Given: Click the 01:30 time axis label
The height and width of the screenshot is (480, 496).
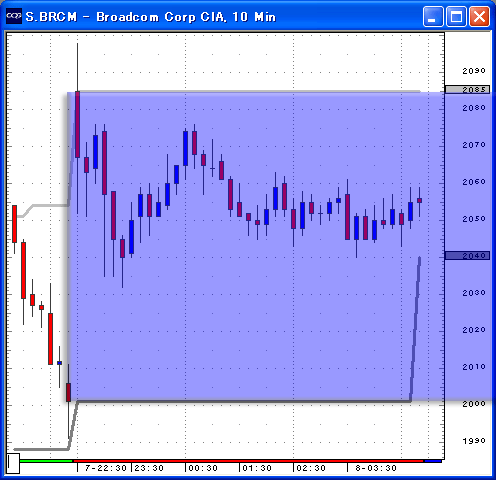Looking at the screenshot, I should (257, 468).
